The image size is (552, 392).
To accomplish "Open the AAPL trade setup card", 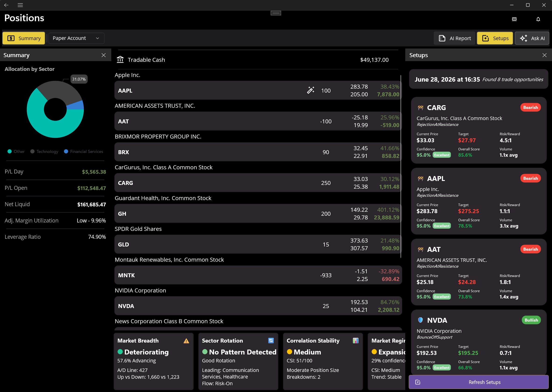I will [x=479, y=201].
